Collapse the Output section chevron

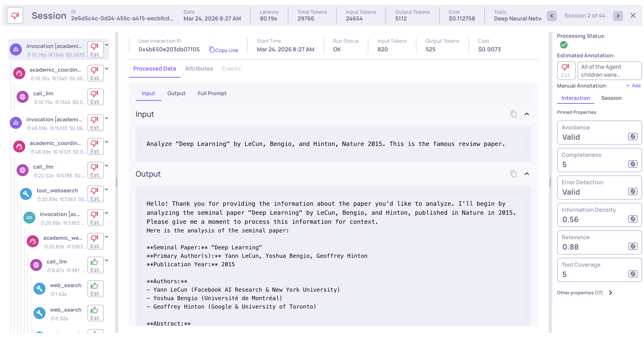527,174
